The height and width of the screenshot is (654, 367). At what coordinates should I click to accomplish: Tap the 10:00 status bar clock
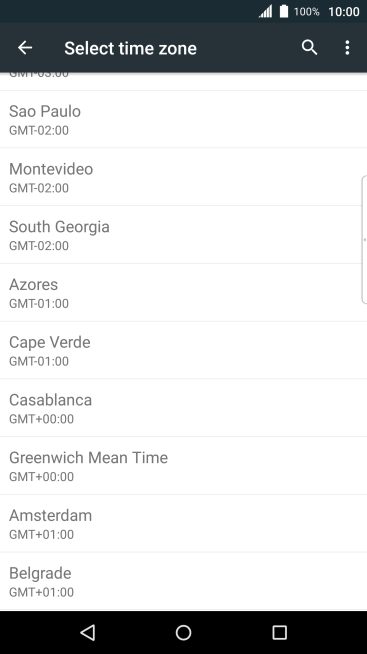(344, 12)
